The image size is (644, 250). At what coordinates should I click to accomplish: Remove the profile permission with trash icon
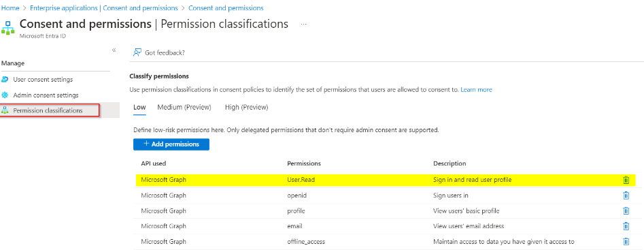(x=626, y=210)
